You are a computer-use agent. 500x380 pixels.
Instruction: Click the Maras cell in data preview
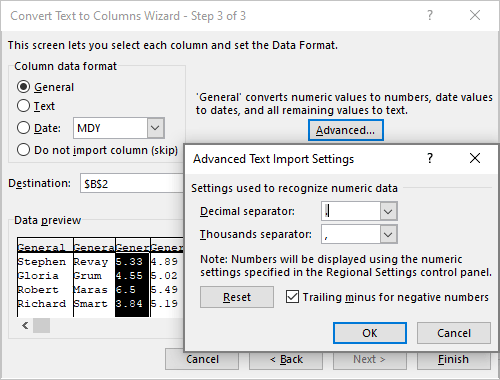pos(91,290)
